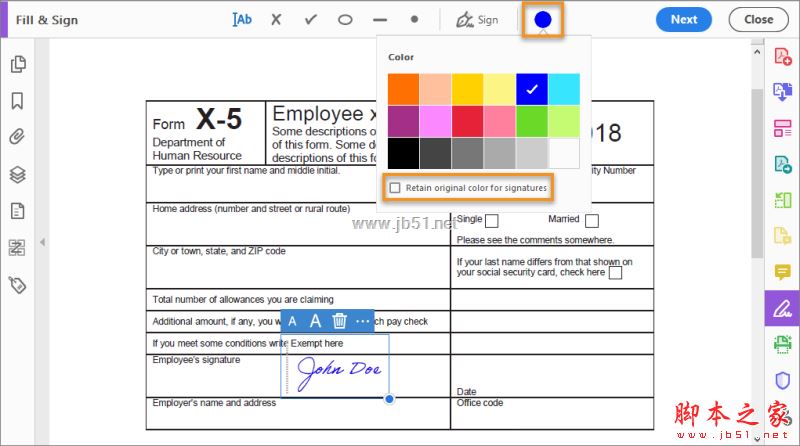
Task: Pick the magenta pink color swatch
Action: [x=436, y=121]
